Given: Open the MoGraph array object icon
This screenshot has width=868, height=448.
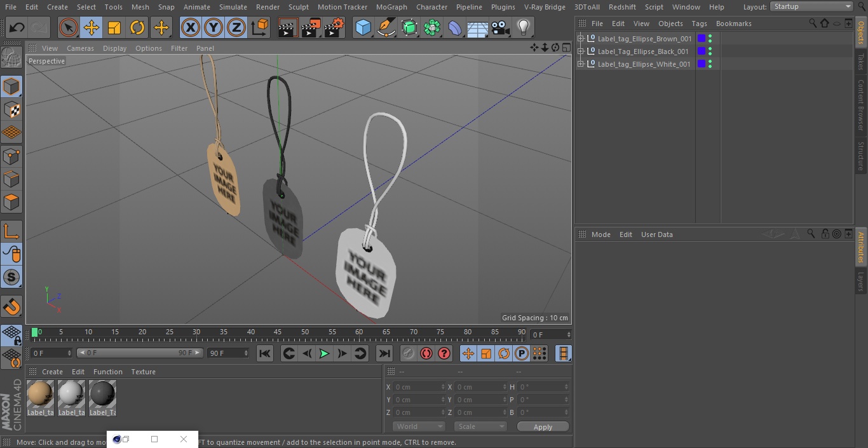Looking at the screenshot, I should click(x=432, y=27).
